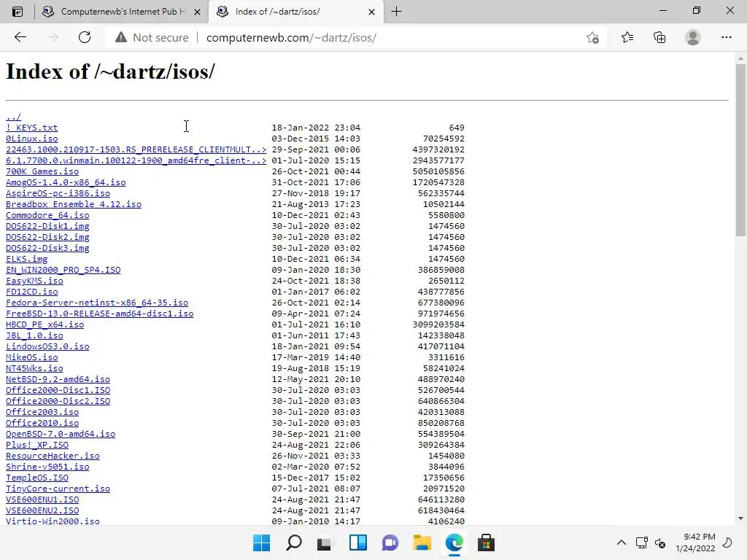Go to the parent directory link
Image resolution: width=747 pixels, height=560 pixels.
13,117
